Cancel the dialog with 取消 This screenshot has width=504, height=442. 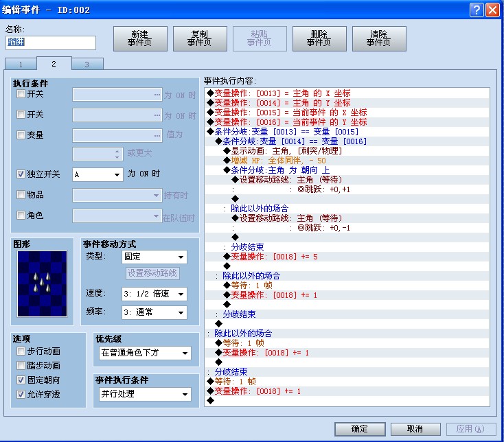click(415, 429)
